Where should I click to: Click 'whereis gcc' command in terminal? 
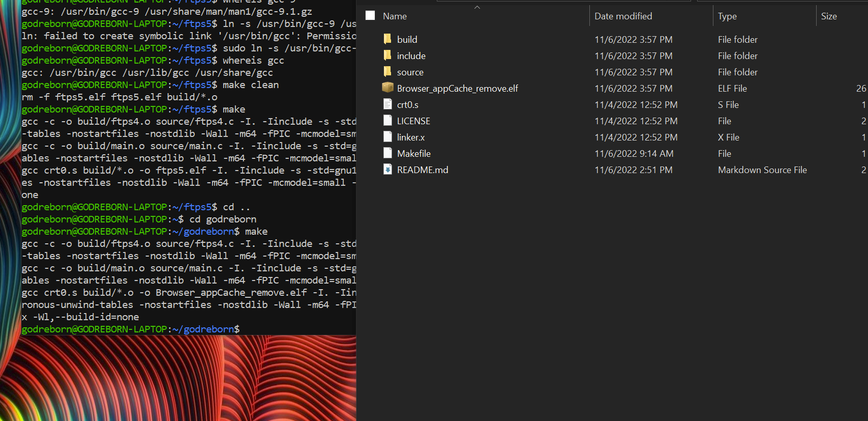pos(253,60)
